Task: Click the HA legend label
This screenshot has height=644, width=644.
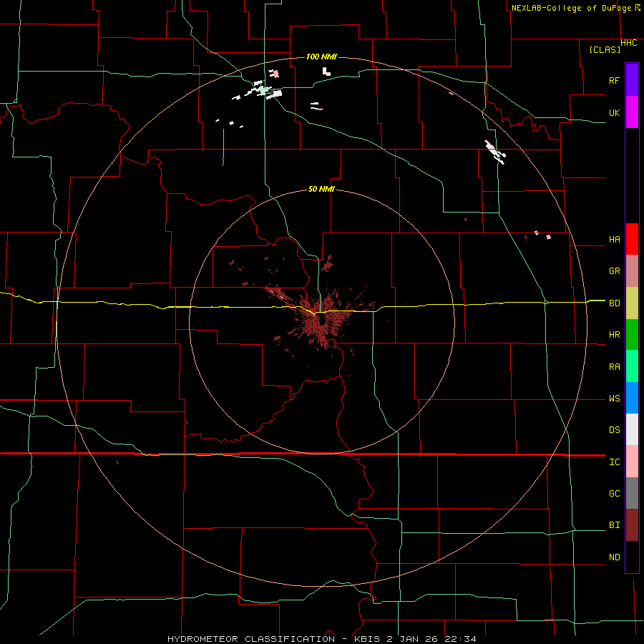Action: click(x=615, y=240)
